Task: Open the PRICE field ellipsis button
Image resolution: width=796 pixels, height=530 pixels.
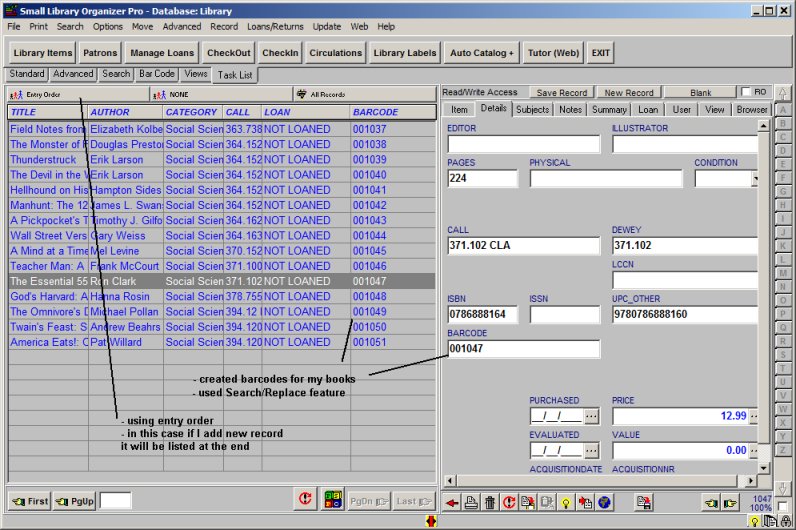Action: 754,416
